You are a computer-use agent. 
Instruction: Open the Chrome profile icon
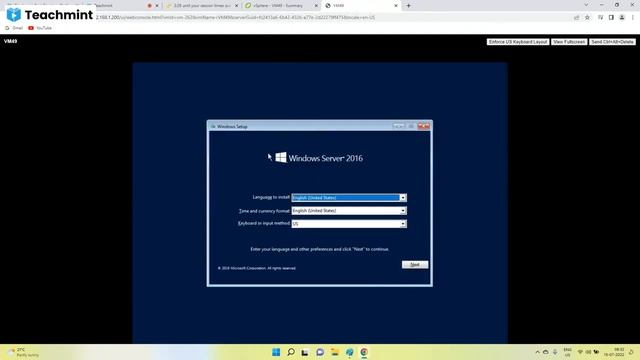tap(622, 18)
